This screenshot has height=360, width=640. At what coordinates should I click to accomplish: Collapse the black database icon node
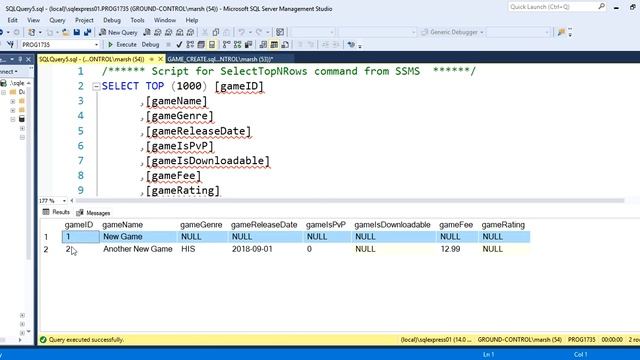point(13,119)
